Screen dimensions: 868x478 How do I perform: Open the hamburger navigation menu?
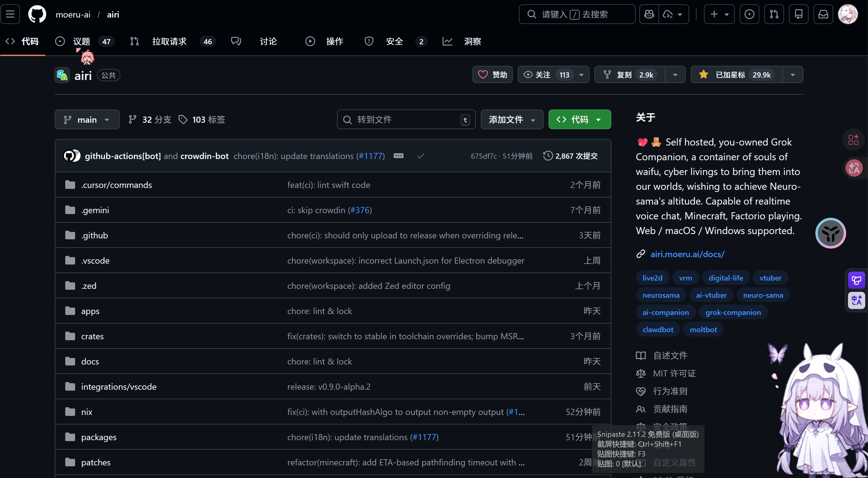click(10, 14)
